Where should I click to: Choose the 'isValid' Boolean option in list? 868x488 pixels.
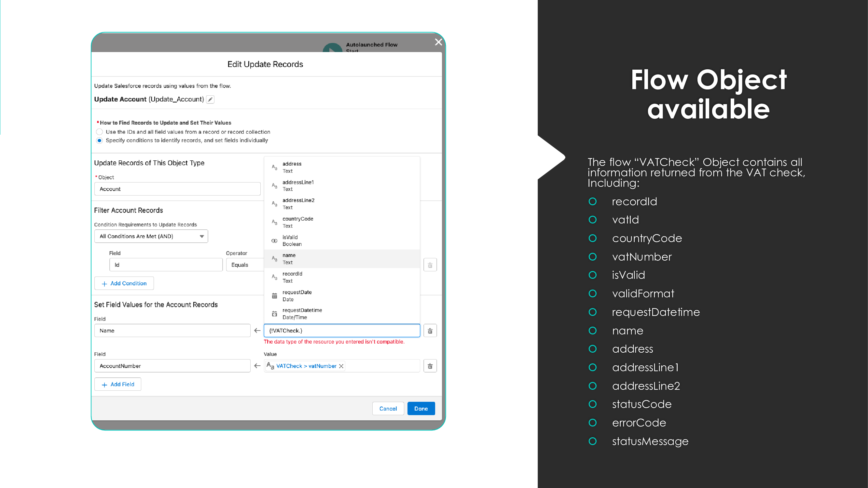coord(342,240)
